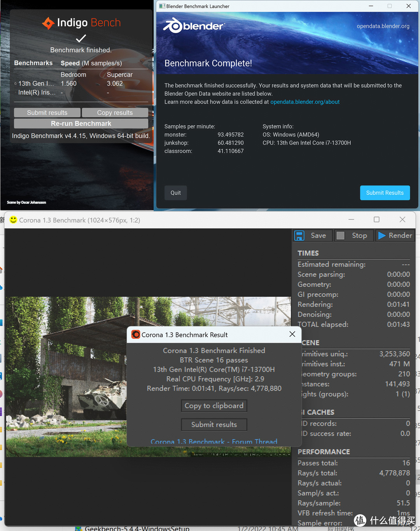Maximize the Corona 1.3 Benchmark window
Screen dimensions: 420x531
[376, 219]
